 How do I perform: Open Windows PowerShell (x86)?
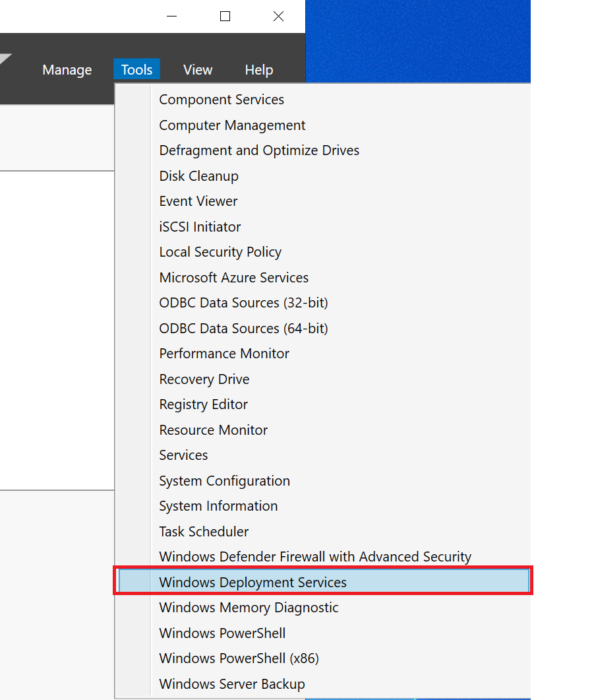[x=239, y=658]
